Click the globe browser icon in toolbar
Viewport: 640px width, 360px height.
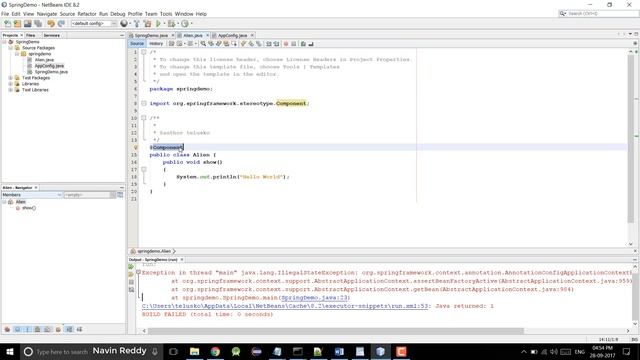click(124, 24)
